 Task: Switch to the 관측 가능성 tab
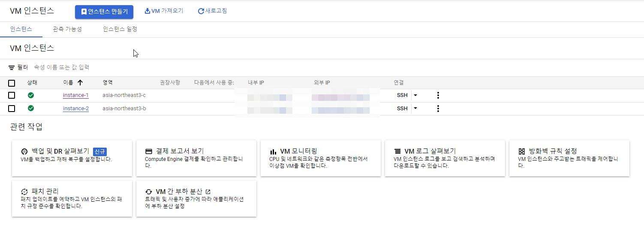(x=67, y=29)
